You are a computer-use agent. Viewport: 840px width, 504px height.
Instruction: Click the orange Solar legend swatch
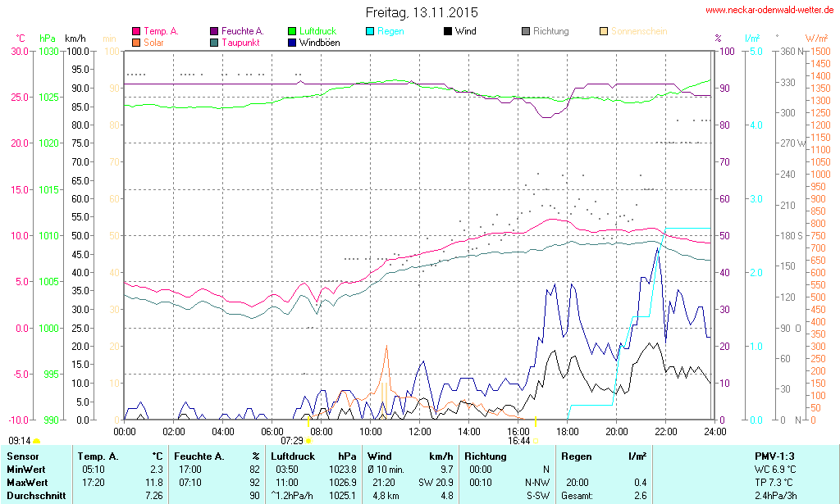pyautogui.click(x=136, y=43)
